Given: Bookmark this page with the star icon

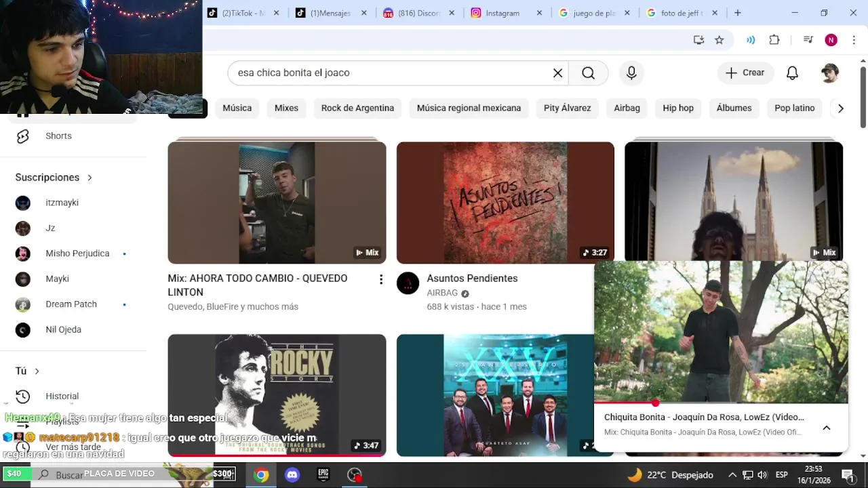Looking at the screenshot, I should coord(719,40).
